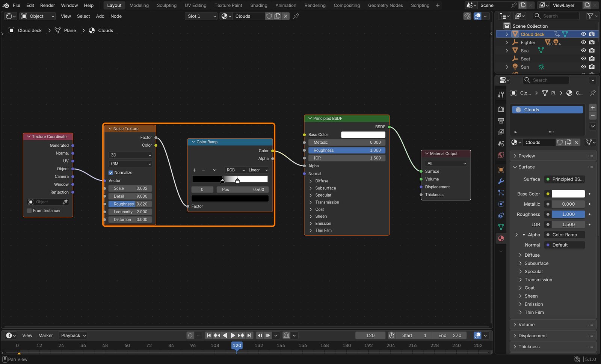Open the Render properties tab icon
Image resolution: width=601 pixels, height=364 pixels.
pos(501,109)
